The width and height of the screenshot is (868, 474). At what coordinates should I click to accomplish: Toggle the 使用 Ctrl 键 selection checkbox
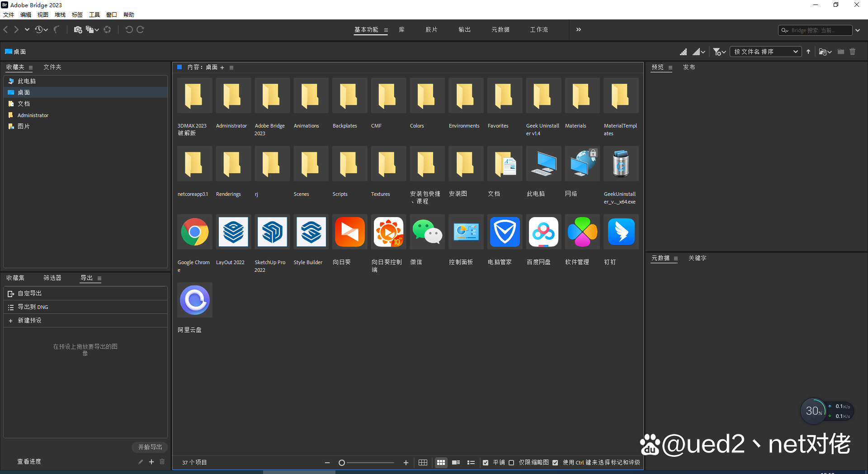555,463
